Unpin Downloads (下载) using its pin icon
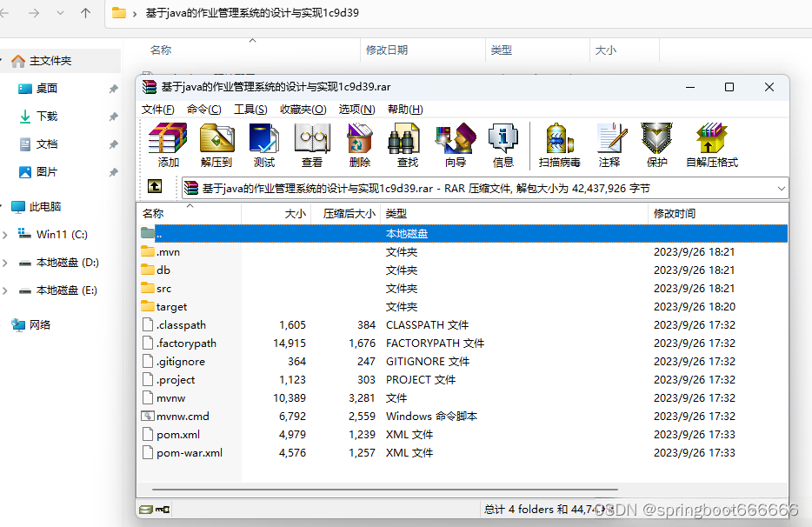This screenshot has height=527, width=812. (113, 117)
